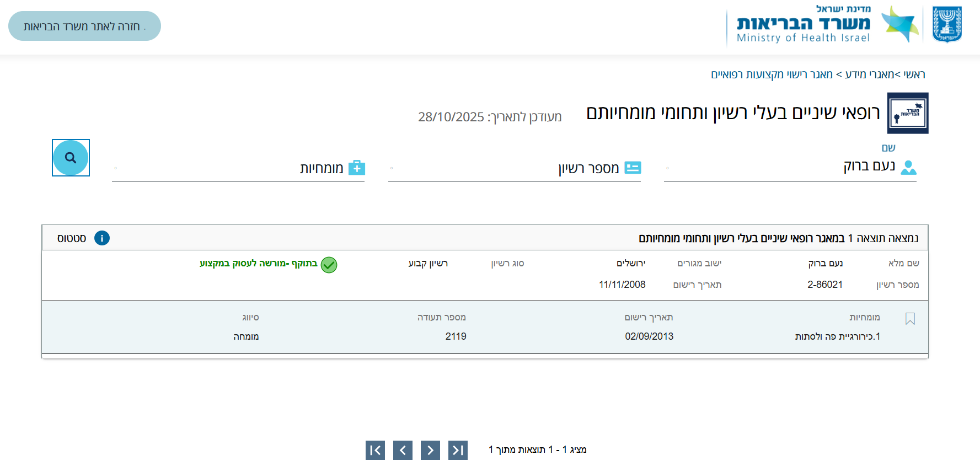980x466 pixels.
Task: Click the person icon beside the name field
Action: coord(911,168)
